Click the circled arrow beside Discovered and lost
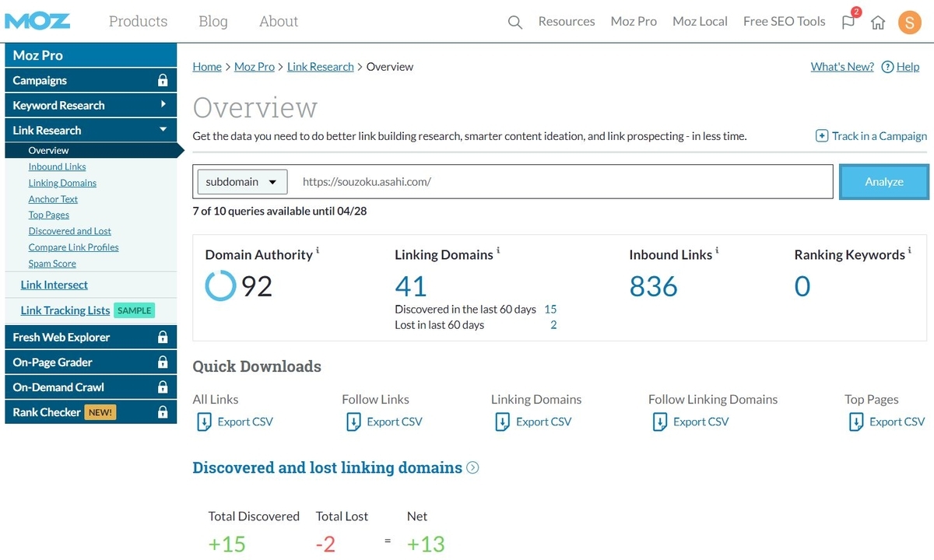 click(472, 467)
